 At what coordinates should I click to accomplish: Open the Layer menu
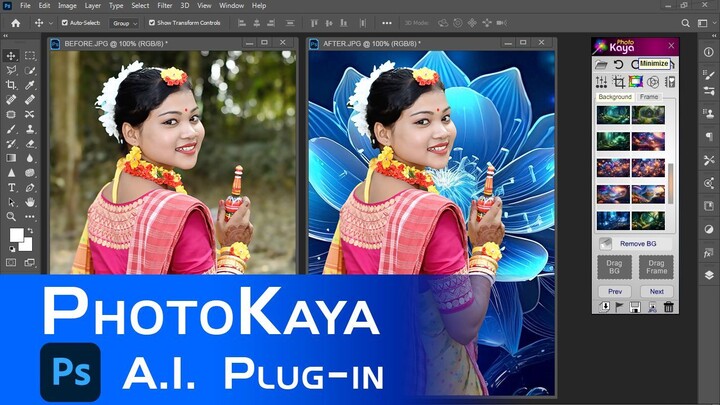coord(92,6)
